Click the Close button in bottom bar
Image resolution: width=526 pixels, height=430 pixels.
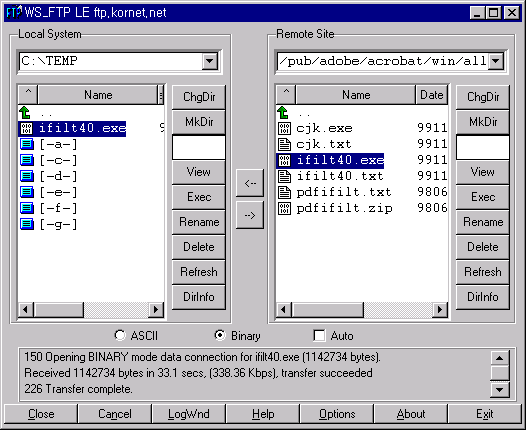[41, 414]
